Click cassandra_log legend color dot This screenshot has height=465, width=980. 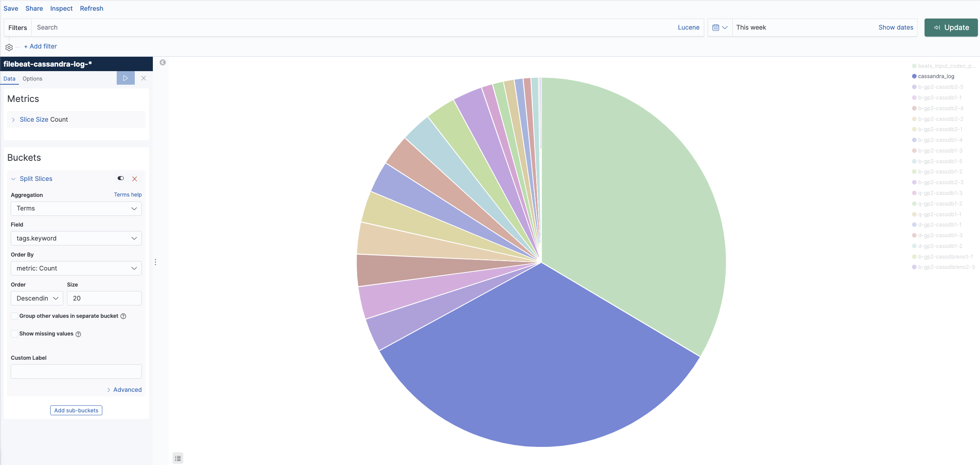click(x=914, y=76)
